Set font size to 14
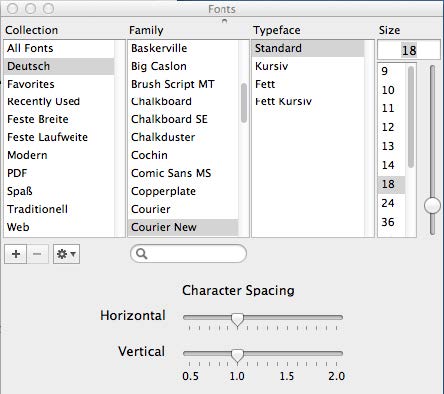Image resolution: width=444 pixels, height=394 pixels. [391, 165]
